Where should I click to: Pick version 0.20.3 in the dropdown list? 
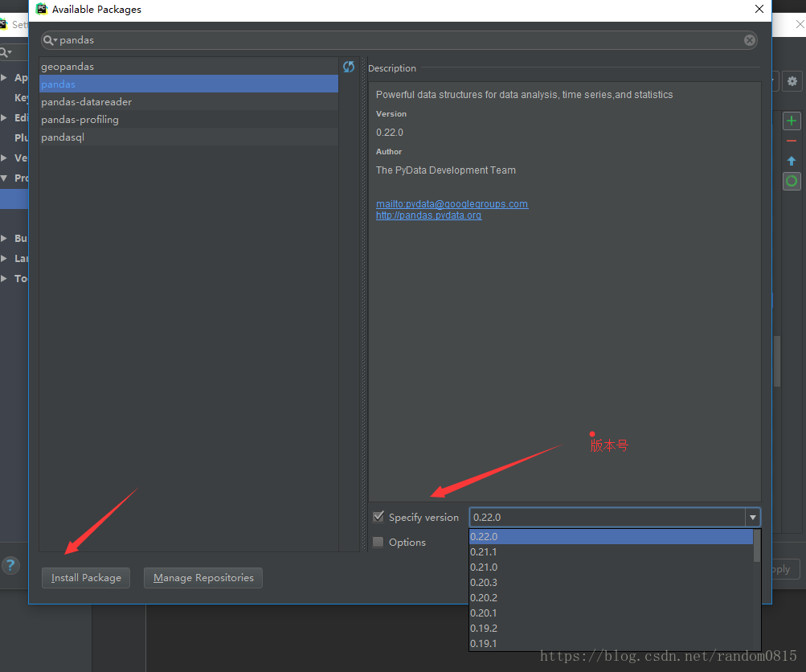point(484,582)
